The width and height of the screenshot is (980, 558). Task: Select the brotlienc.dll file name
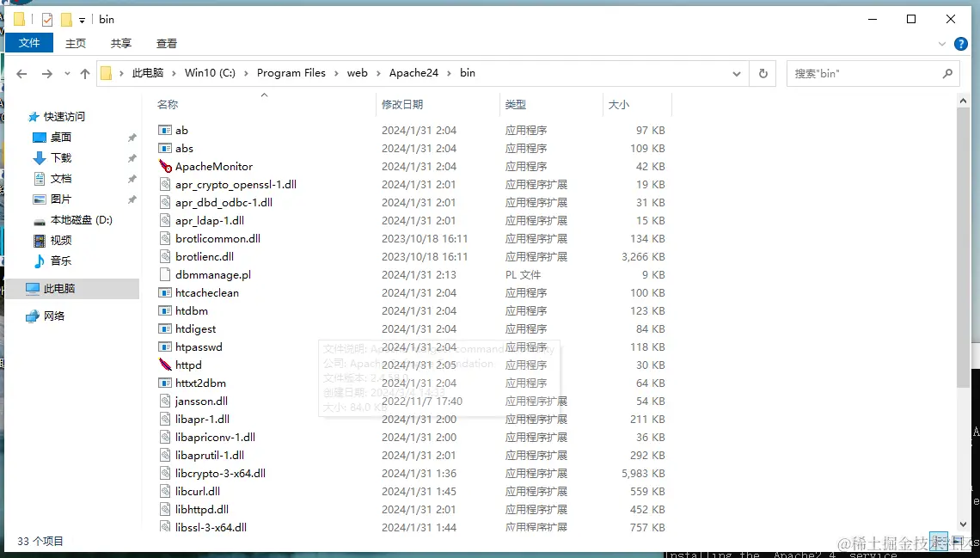(x=205, y=257)
